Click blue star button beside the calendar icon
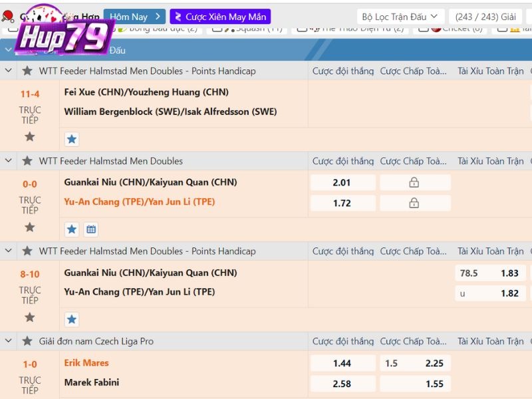 (72, 229)
